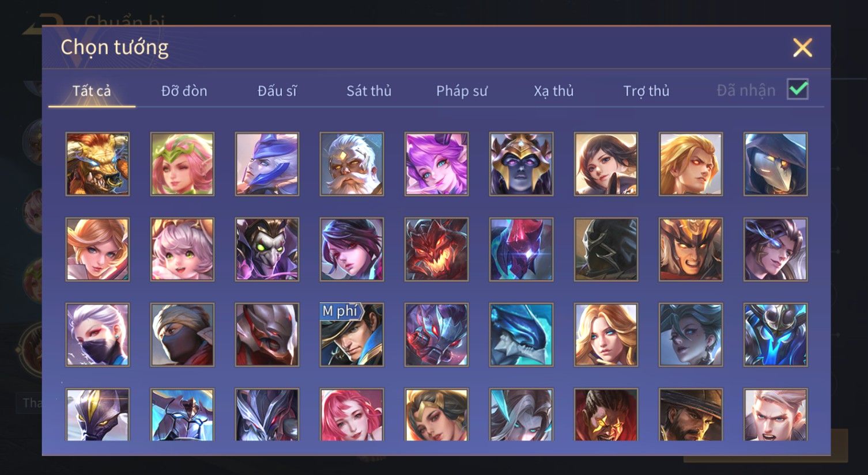Pick the masked white-haired ninja girl hero
Screen dimensions: 868x475
97,335
